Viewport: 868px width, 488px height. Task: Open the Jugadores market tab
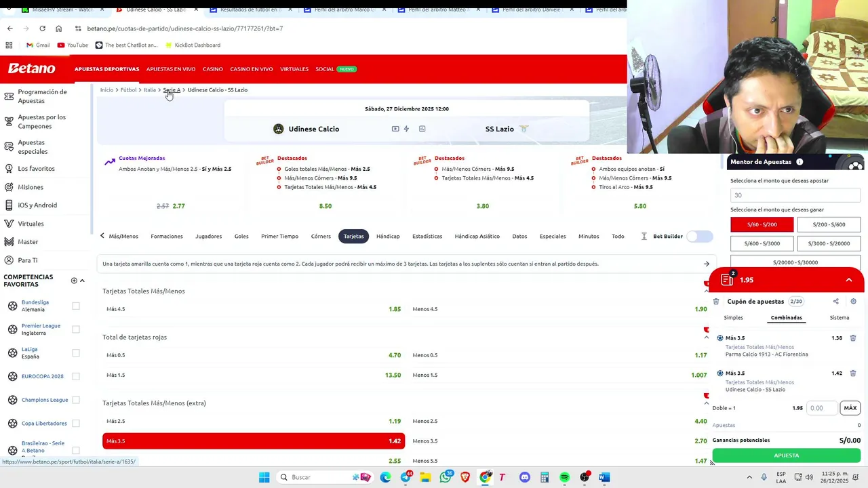[x=208, y=237]
